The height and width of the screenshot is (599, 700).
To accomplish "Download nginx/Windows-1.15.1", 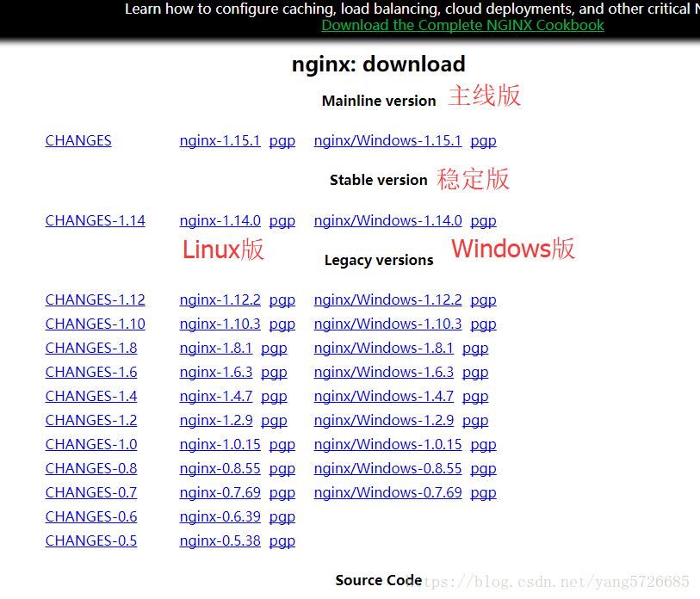I will 387,140.
